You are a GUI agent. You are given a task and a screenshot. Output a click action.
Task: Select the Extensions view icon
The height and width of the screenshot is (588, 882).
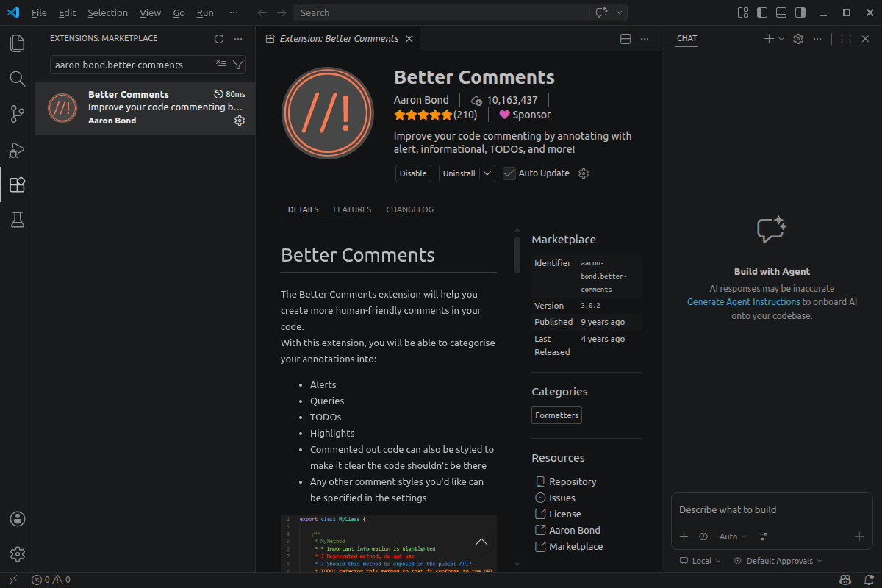(x=17, y=184)
